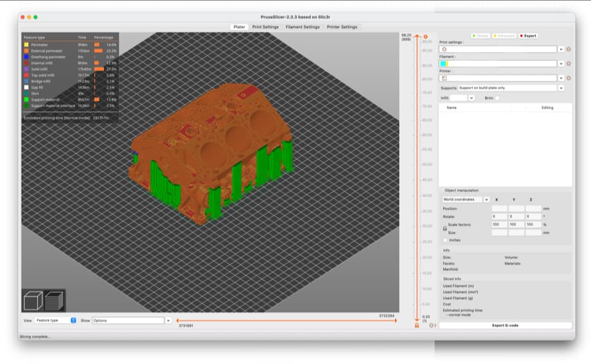The width and height of the screenshot is (591, 364).
Task: Toggle the Bridge infill legend swatch
Action: tap(26, 81)
